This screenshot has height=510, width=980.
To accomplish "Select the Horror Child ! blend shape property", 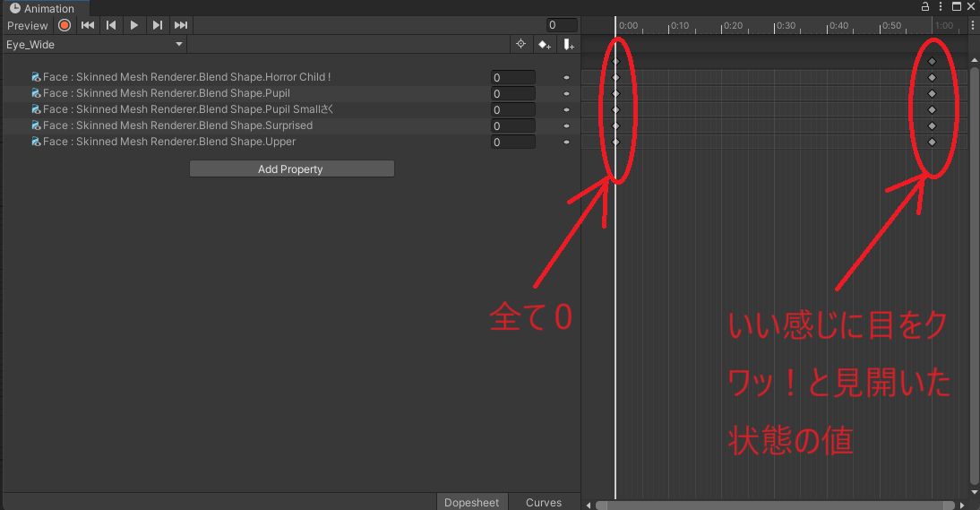I will pos(187,77).
